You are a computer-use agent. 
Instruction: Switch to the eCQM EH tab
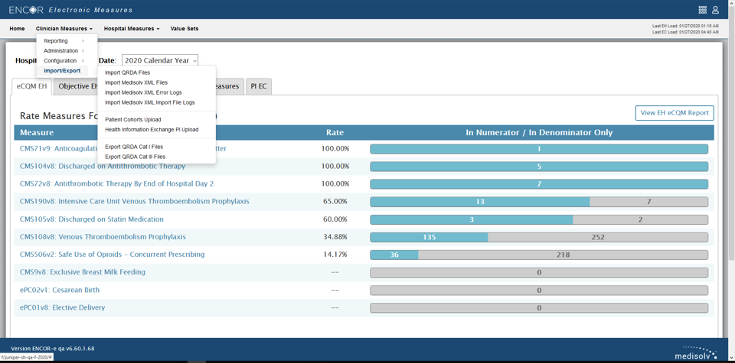click(31, 87)
